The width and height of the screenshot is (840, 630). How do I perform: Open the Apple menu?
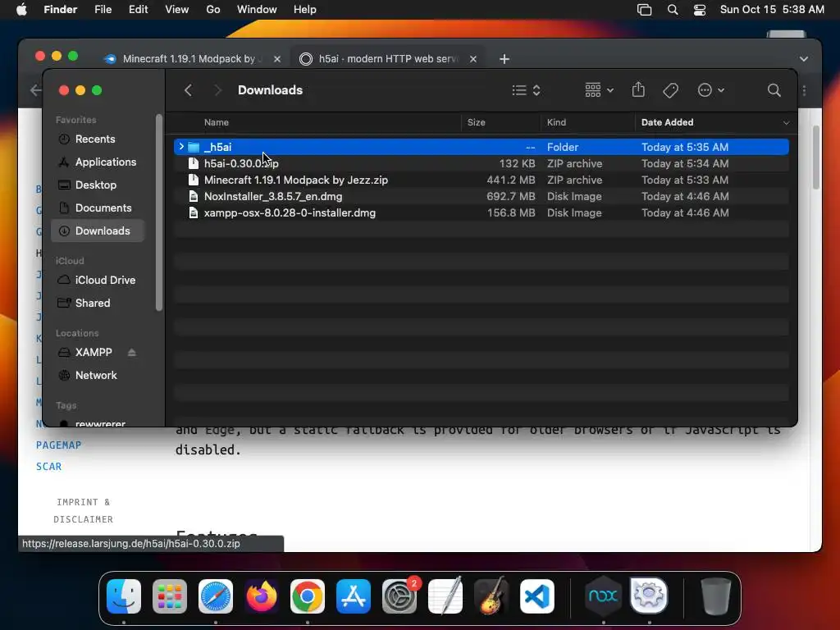pyautogui.click(x=21, y=10)
